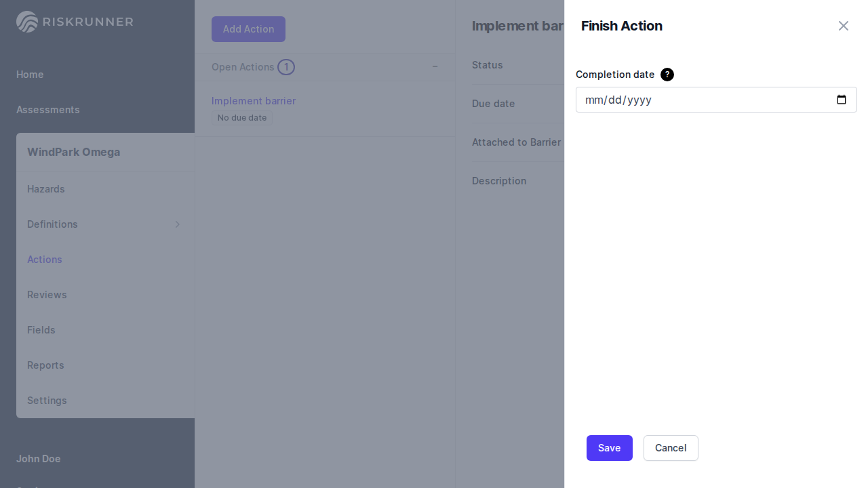
Task: Click the RiskRunner logo icon
Action: point(27,22)
